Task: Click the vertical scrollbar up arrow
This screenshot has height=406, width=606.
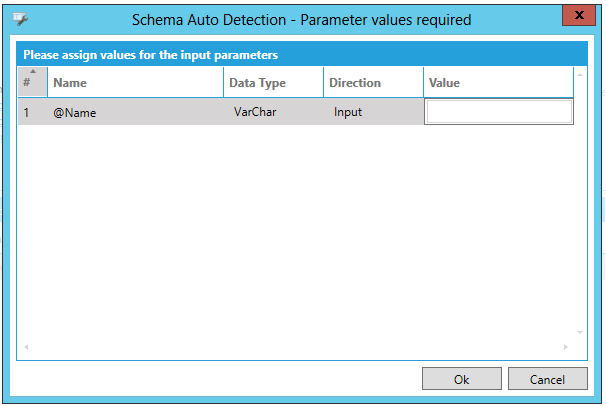Action: point(580,74)
